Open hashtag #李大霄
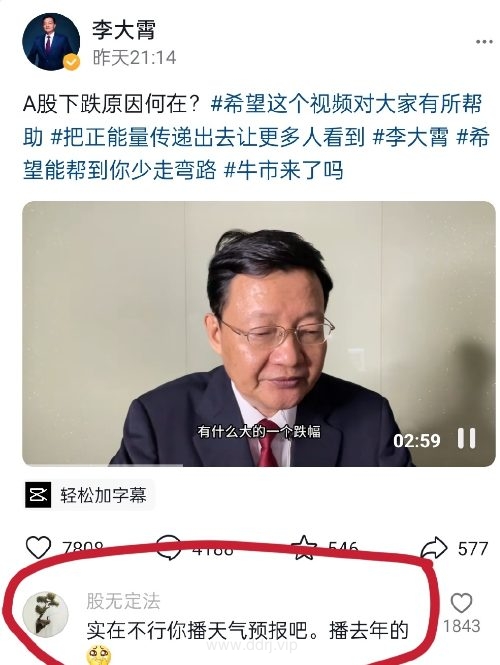Screen dimensions: 500x665 (x=410, y=137)
